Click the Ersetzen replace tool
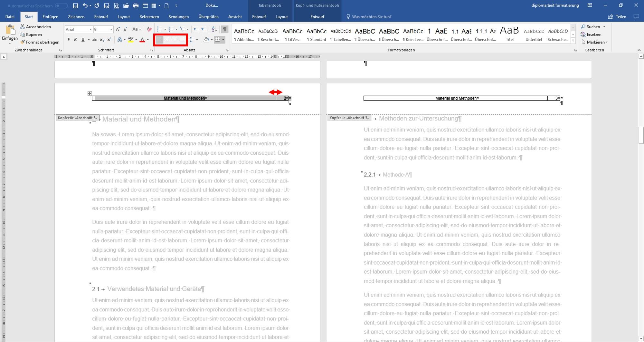This screenshot has width=644, height=342. (x=591, y=34)
